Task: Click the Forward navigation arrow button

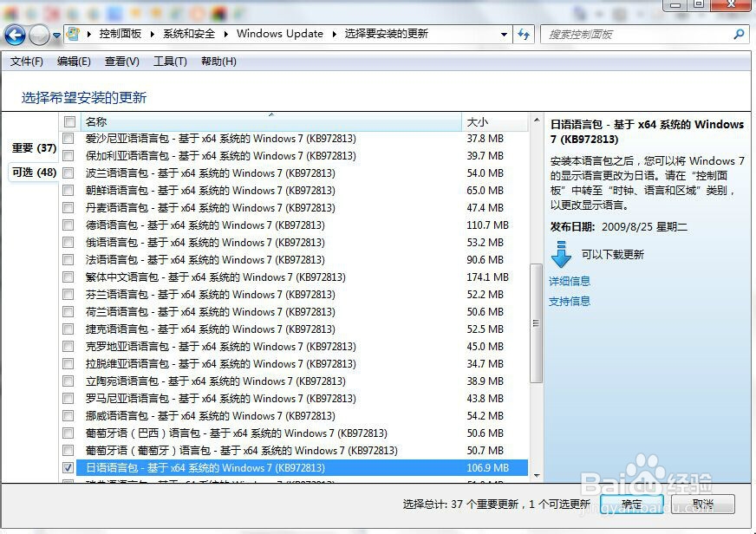Action: coord(39,35)
